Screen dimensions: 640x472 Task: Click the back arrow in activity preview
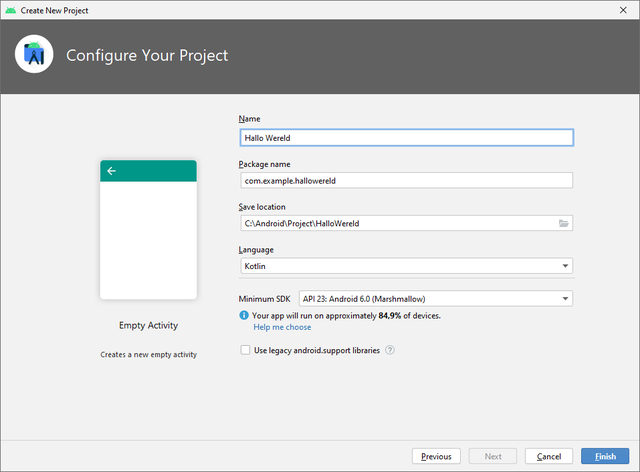[x=111, y=171]
